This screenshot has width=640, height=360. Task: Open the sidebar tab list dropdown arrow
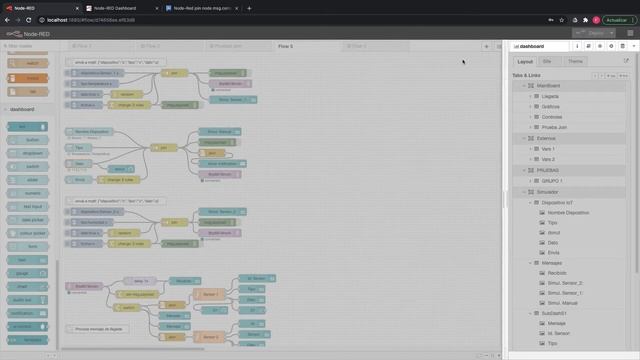coord(634,46)
